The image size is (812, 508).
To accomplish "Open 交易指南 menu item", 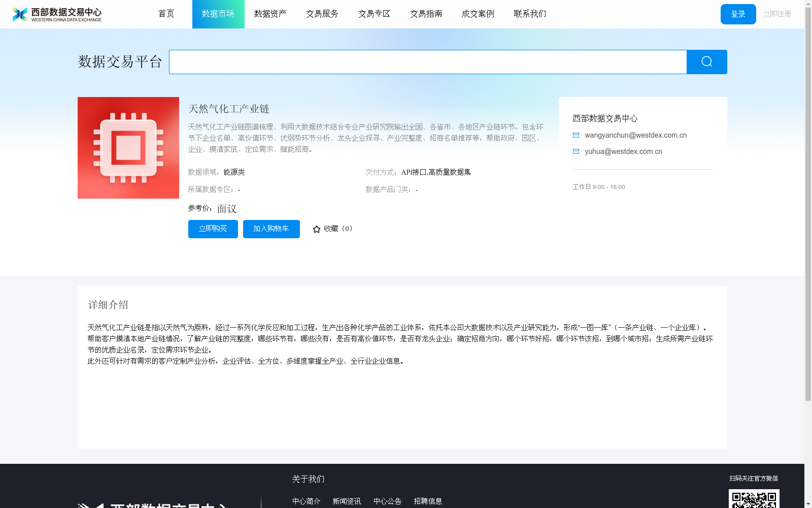I will [426, 14].
